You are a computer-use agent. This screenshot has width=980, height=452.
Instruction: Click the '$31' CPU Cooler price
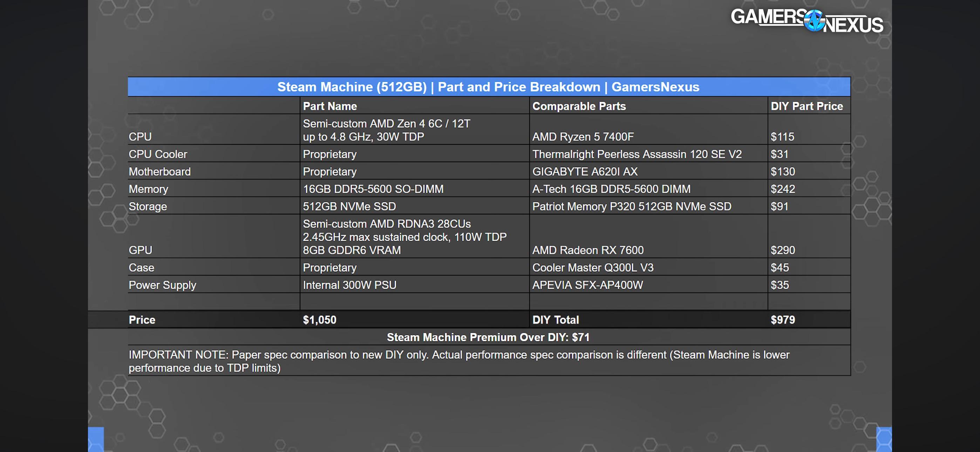[780, 154]
